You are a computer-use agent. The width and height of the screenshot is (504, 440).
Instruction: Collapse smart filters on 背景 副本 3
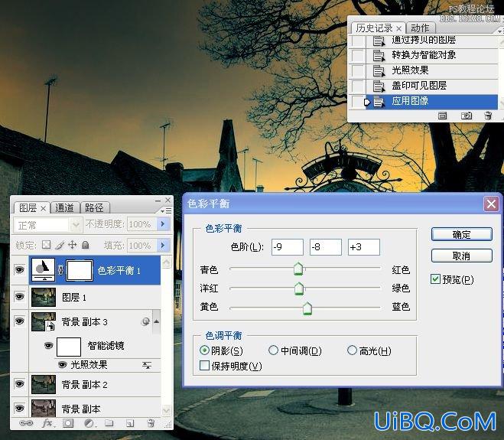pyautogui.click(x=157, y=321)
